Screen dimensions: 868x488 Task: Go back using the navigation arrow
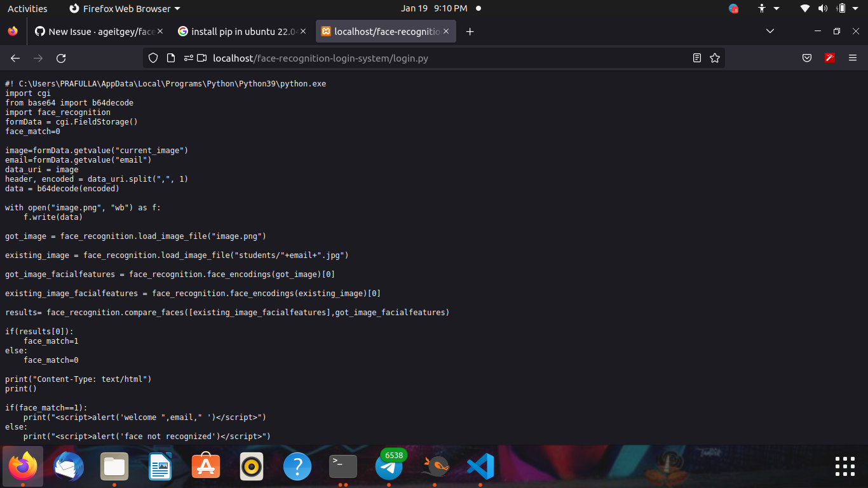click(x=15, y=58)
